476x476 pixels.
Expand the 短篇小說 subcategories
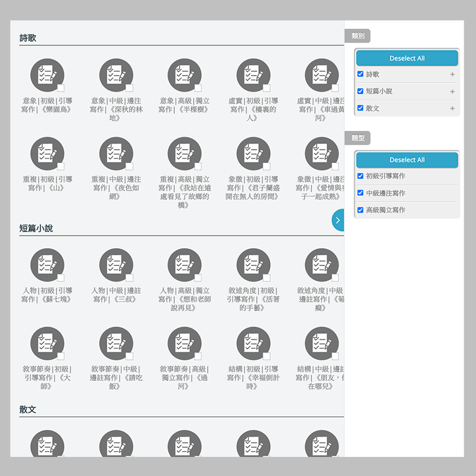point(452,92)
